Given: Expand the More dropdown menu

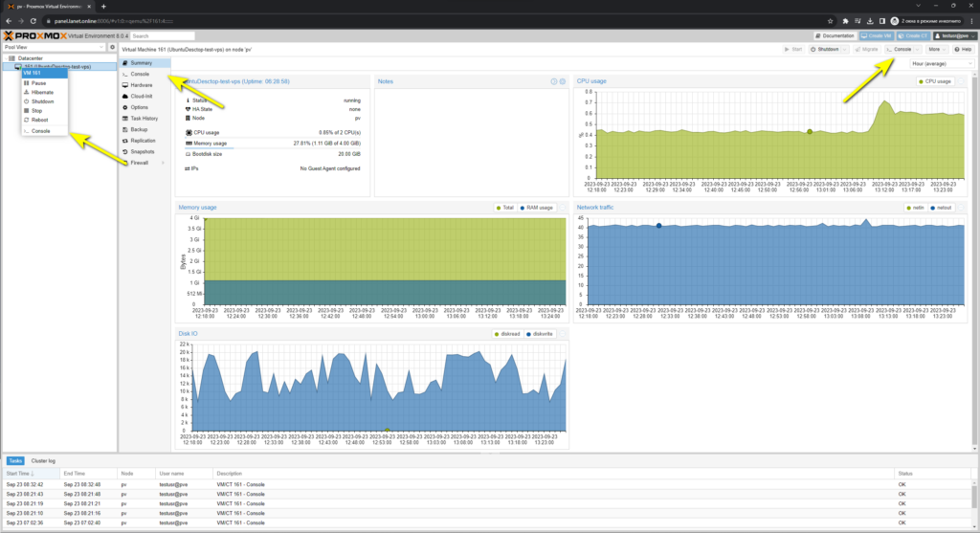Looking at the screenshot, I should (x=939, y=49).
